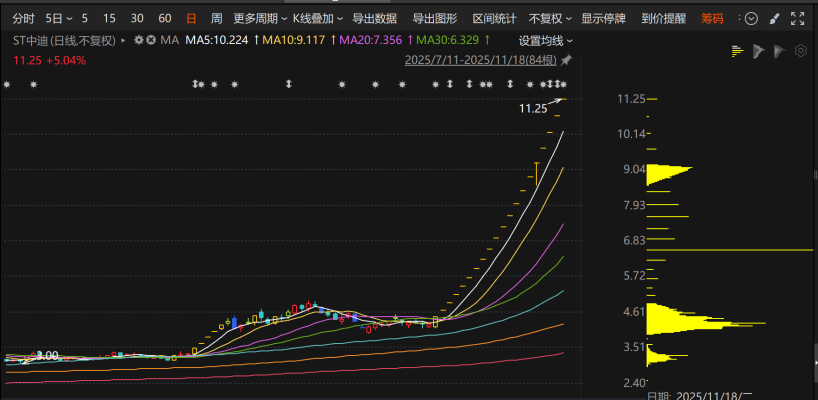The width and height of the screenshot is (818, 400).
Task: Open the chip panel settings gear
Action: point(799,51)
